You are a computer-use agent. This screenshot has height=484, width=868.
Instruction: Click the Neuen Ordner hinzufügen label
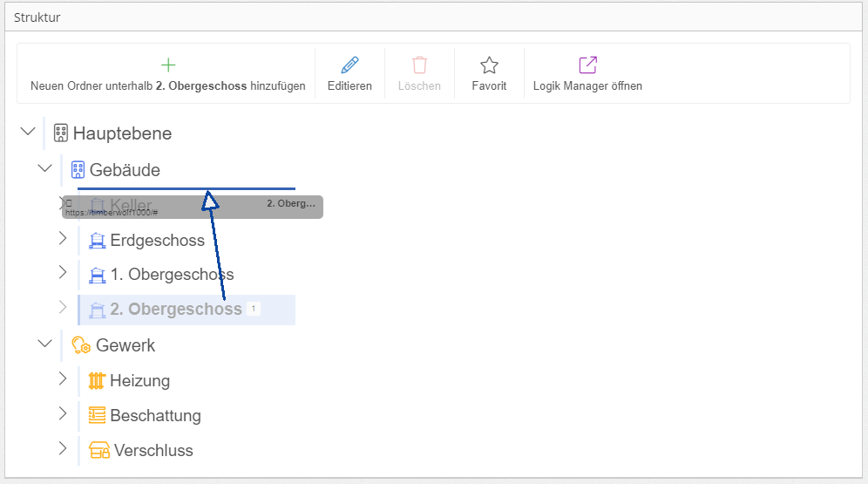click(167, 86)
